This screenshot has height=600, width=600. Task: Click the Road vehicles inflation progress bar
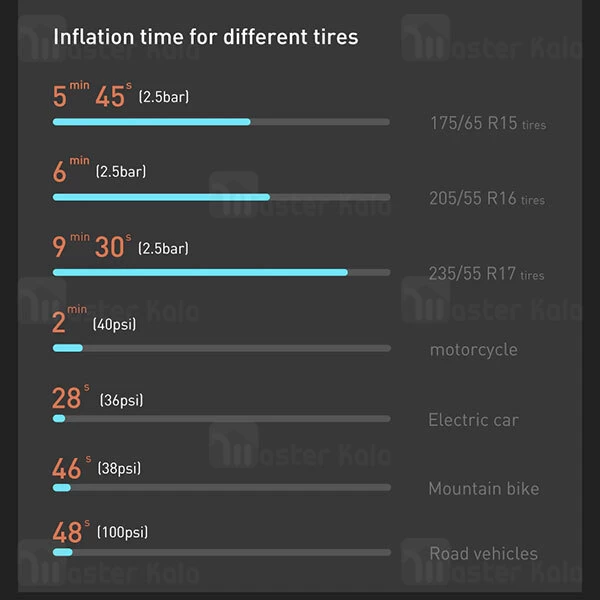pos(221,552)
